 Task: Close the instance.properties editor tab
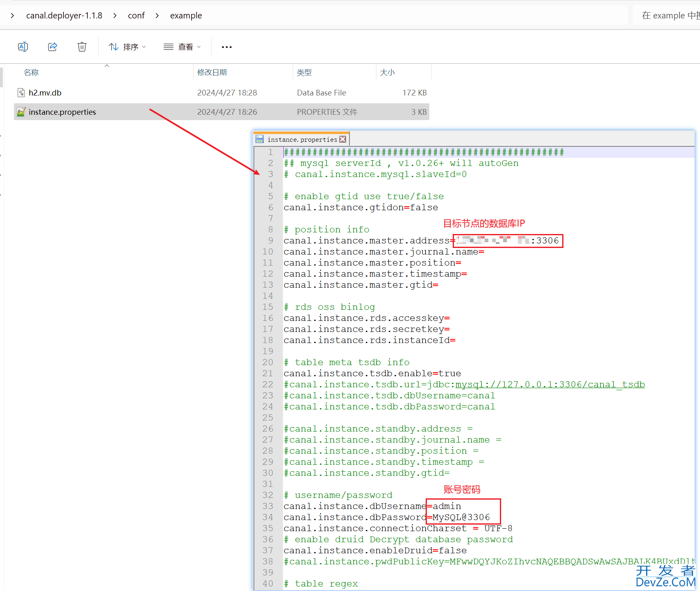click(343, 139)
